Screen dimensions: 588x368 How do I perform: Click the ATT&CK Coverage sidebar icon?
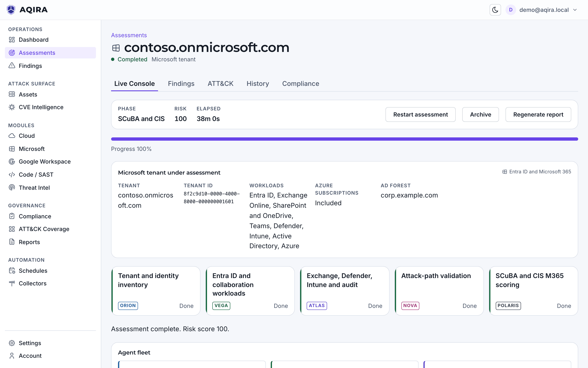pos(12,229)
